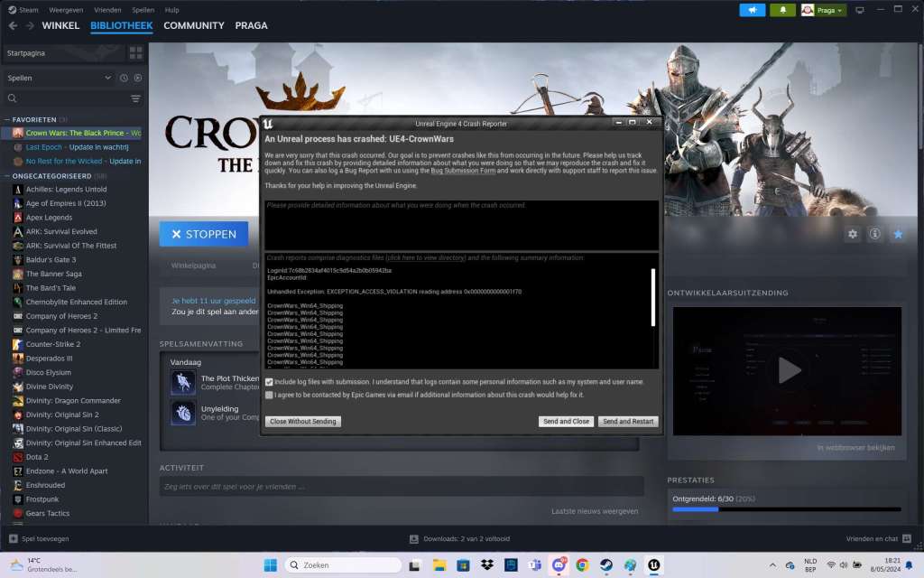Screen dimensions: 924x578
Task: Click the crash description text field
Action: (461, 225)
